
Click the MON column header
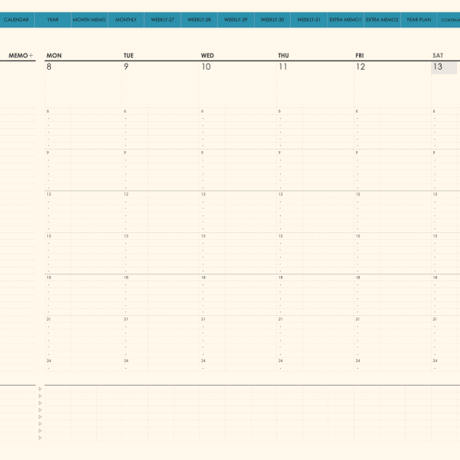(54, 56)
